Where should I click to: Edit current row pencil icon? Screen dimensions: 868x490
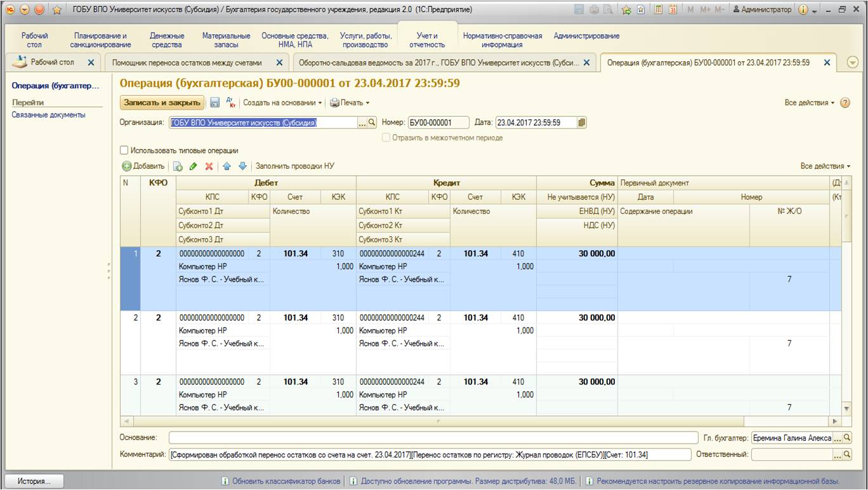click(194, 166)
